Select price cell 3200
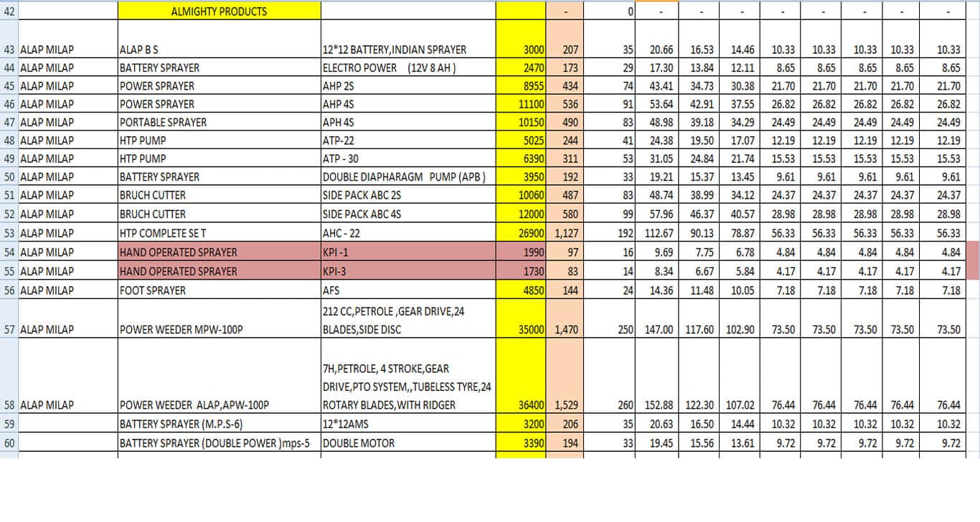 pos(521,424)
